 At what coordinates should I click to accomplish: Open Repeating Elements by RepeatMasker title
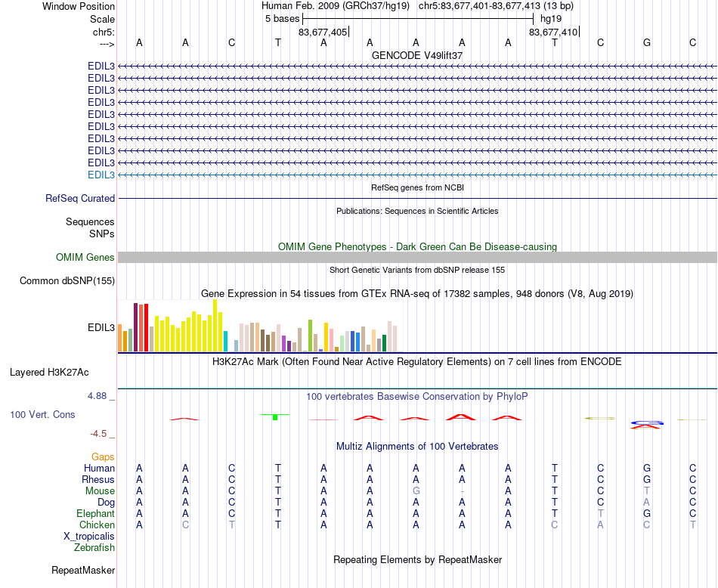tap(417, 559)
